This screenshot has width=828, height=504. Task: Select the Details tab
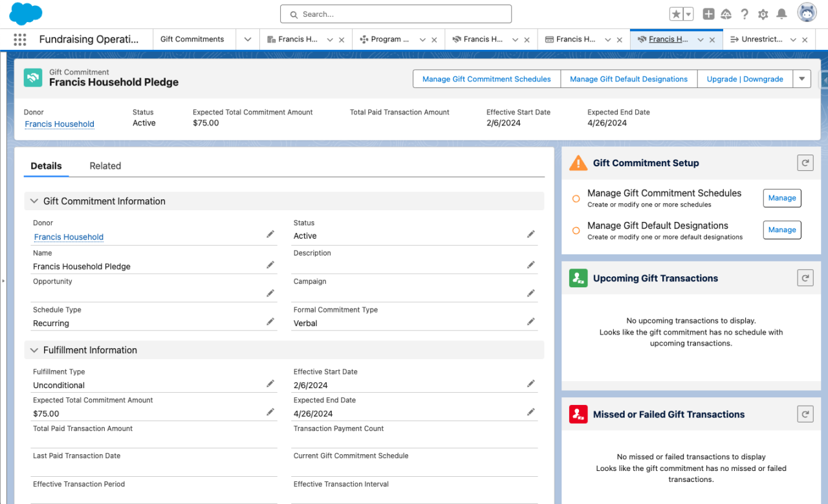pos(46,166)
